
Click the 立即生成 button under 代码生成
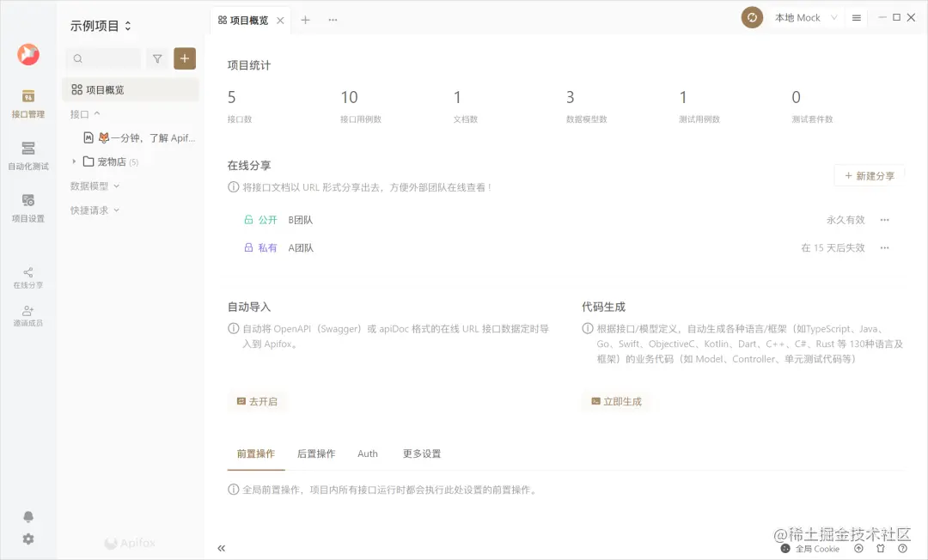[x=616, y=401]
